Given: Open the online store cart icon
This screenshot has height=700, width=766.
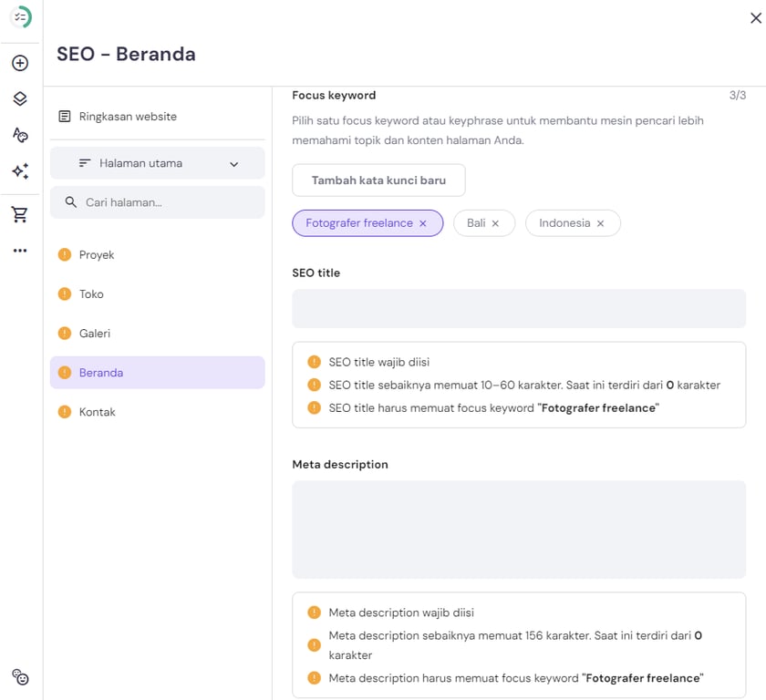Looking at the screenshot, I should (x=20, y=213).
